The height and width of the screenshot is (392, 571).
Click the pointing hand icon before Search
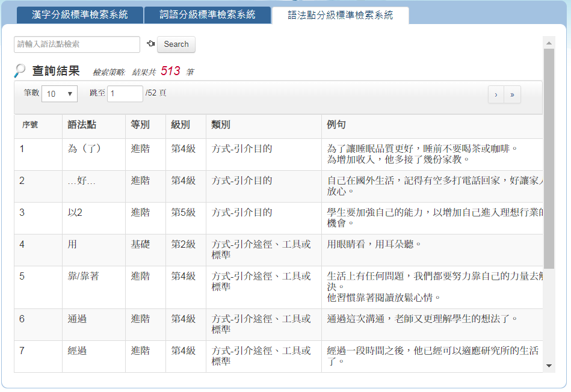(150, 44)
